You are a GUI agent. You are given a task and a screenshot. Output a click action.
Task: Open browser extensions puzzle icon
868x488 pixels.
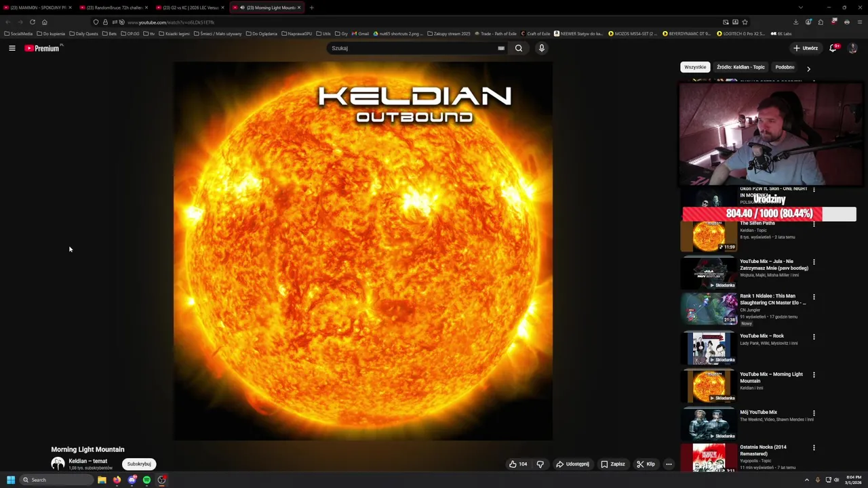tap(821, 22)
